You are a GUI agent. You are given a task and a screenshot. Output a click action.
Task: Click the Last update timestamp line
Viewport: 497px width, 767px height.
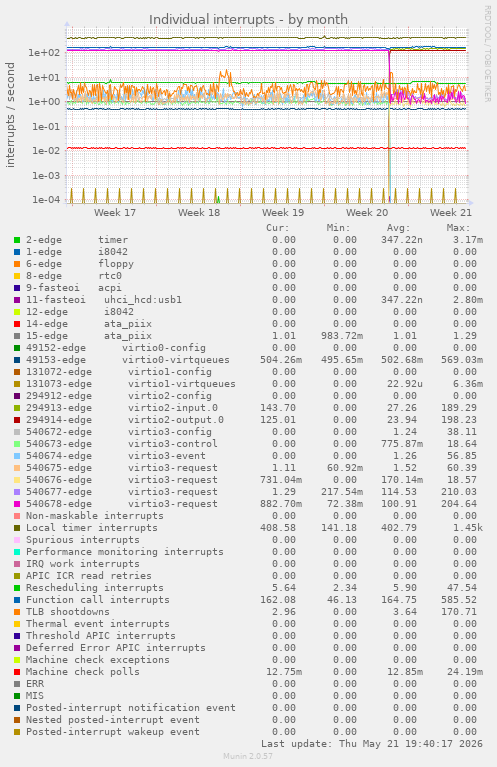click(372, 744)
